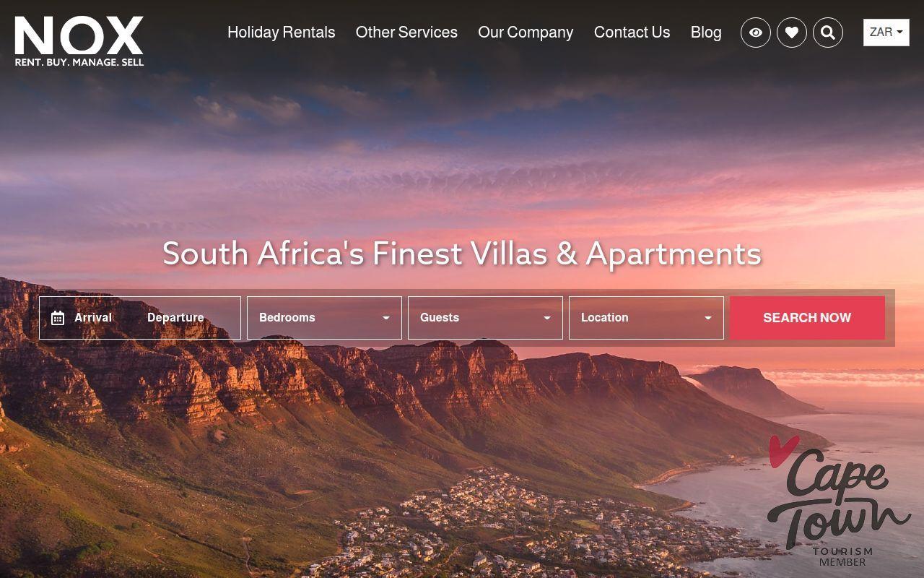Go to the Our Company menu item
924x578 pixels.
[526, 33]
